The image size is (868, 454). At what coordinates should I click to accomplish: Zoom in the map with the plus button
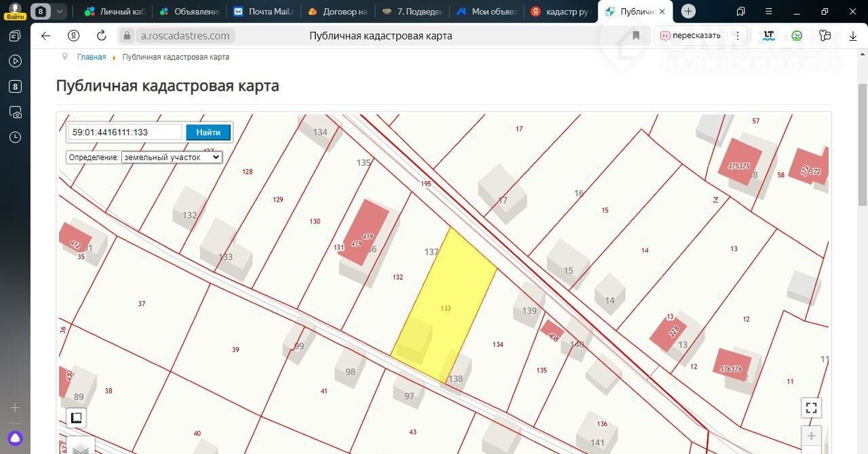[x=811, y=436]
